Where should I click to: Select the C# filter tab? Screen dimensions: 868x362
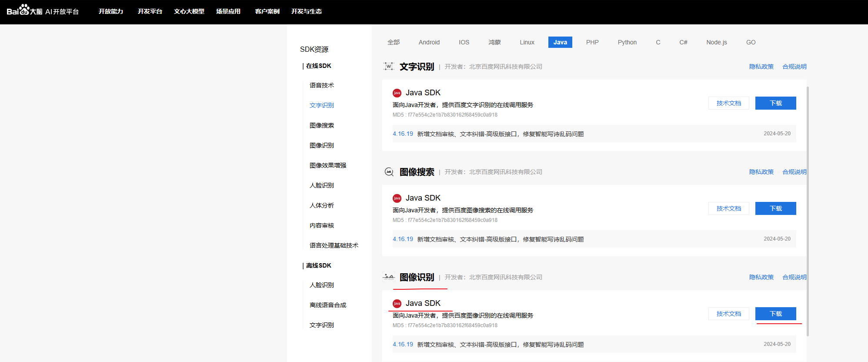pyautogui.click(x=683, y=42)
